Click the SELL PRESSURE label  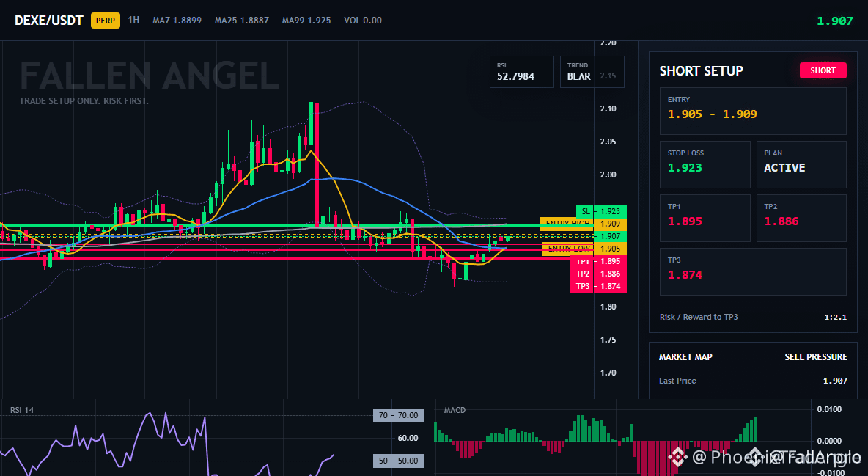tap(816, 357)
